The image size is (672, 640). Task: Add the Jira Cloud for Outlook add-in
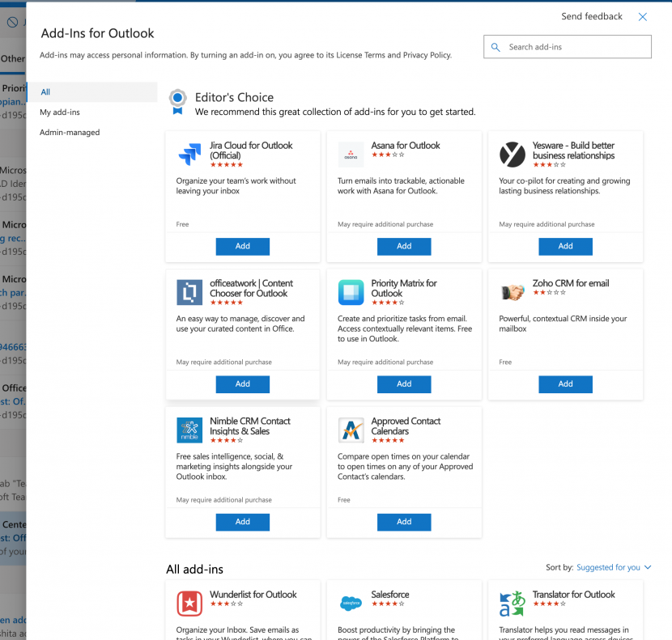242,246
